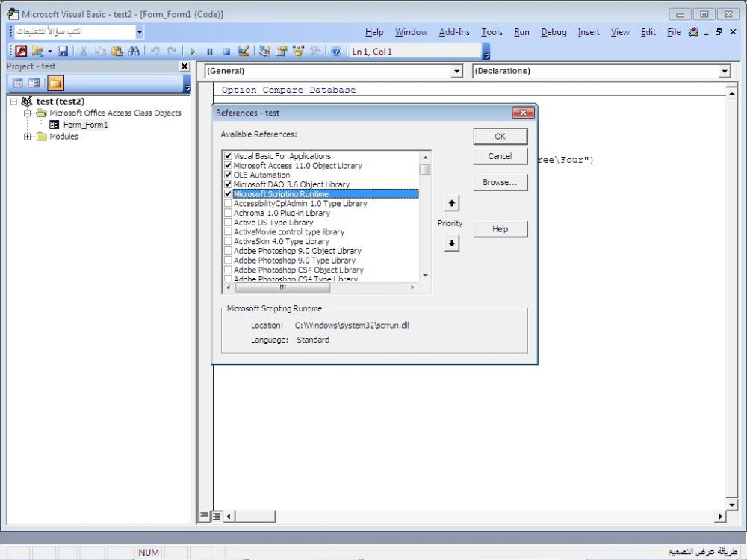Click the Toolbox icon in toolbar
Viewport: 747px width, 560px height.
tap(315, 51)
